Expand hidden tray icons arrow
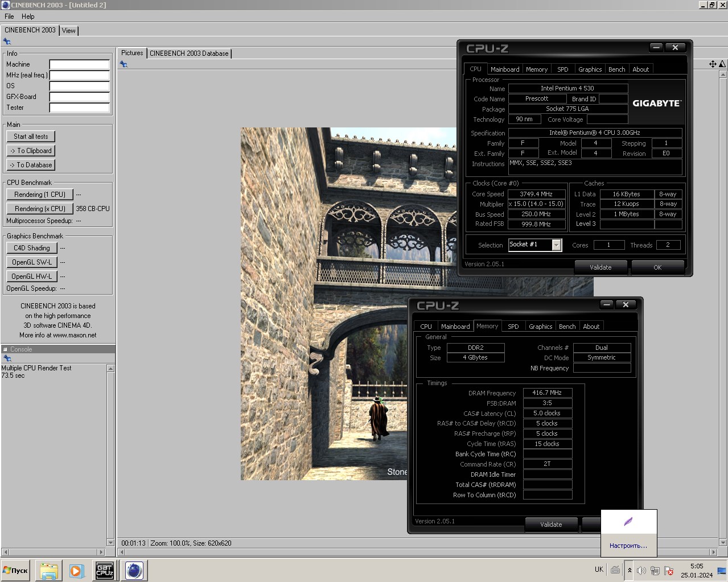 630,570
